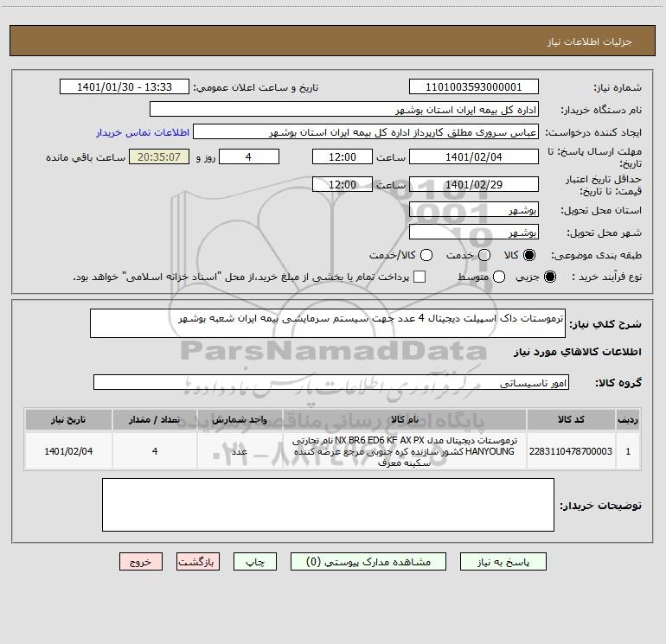The image size is (666, 644).
Task: Select the کالا category radio button
Action: pos(529,255)
